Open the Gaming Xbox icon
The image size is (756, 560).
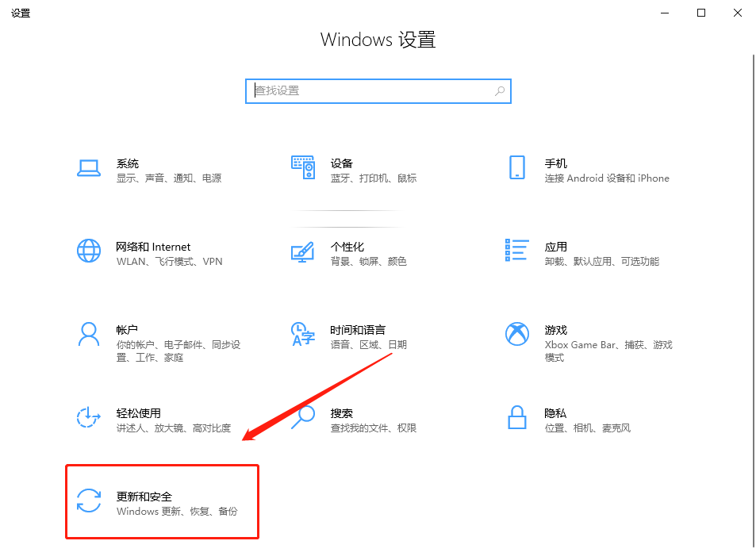point(517,334)
